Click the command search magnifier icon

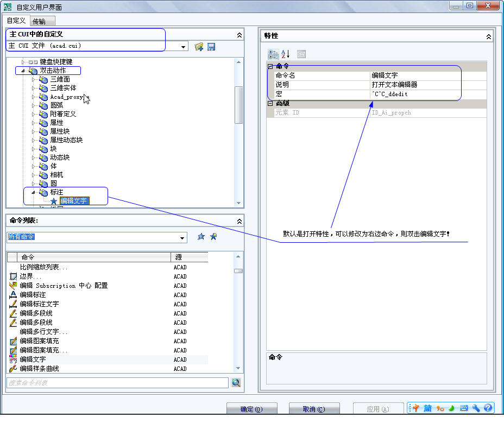[x=236, y=383]
